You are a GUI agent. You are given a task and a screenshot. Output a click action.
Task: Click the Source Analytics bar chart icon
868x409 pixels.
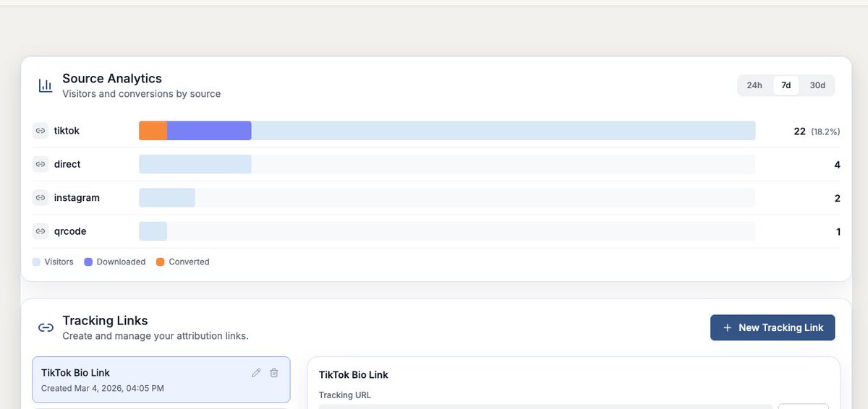coord(46,85)
